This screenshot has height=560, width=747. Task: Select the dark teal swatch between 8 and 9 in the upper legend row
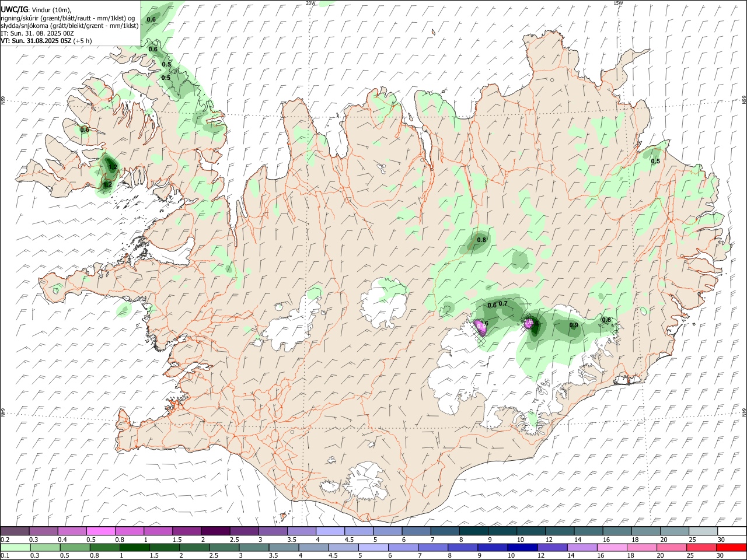point(473,531)
